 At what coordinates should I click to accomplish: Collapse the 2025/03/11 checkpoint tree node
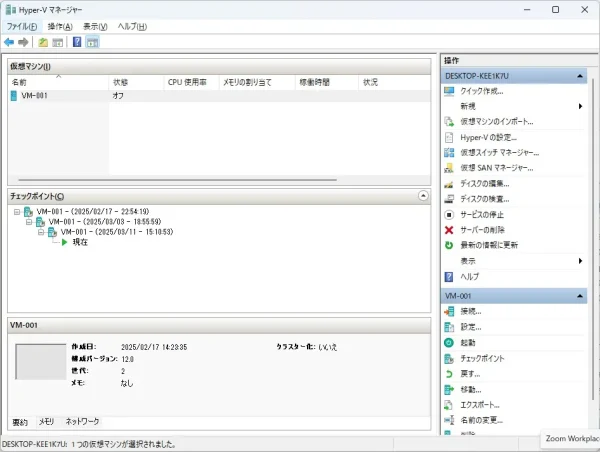point(41,232)
